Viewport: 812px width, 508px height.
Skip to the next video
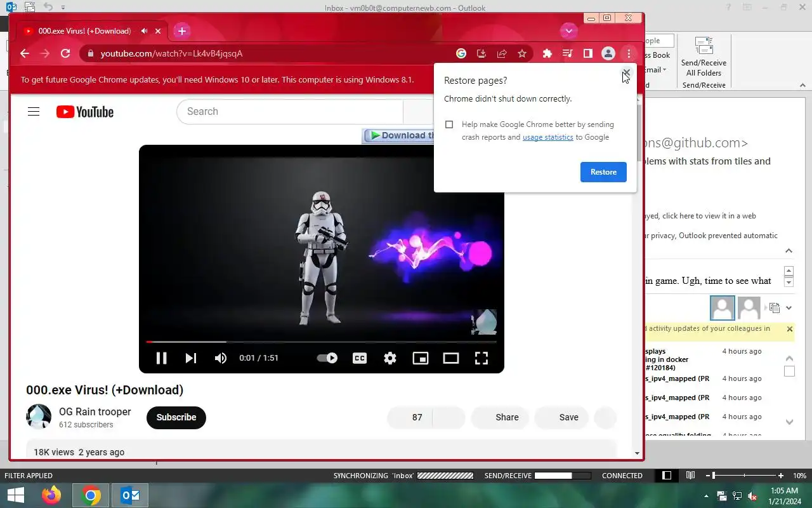tap(190, 358)
